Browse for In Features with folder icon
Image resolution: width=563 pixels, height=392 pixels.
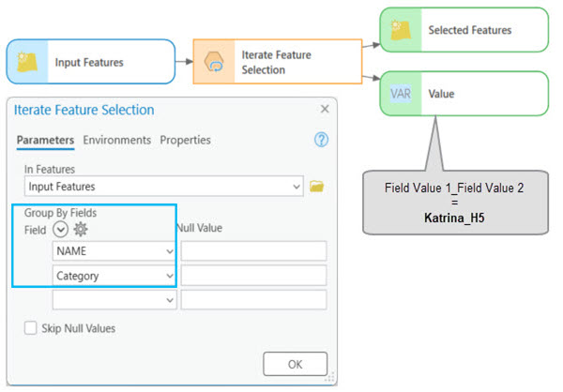[316, 187]
